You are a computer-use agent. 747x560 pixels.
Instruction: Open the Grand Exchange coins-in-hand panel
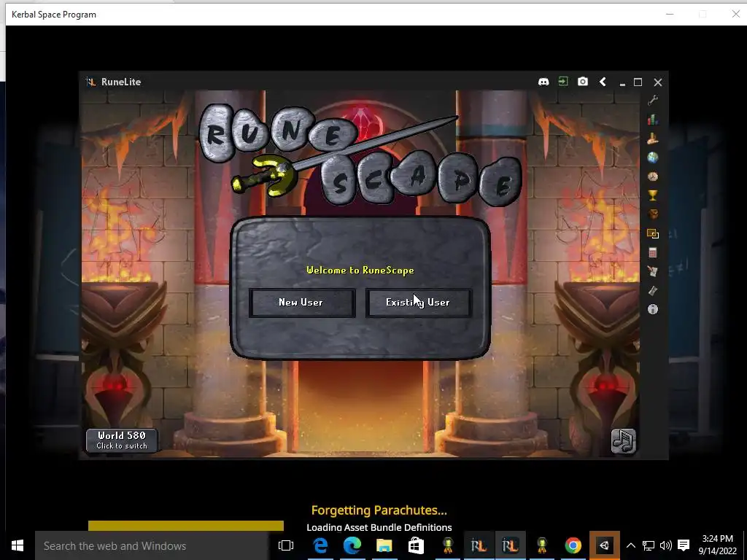point(653,138)
